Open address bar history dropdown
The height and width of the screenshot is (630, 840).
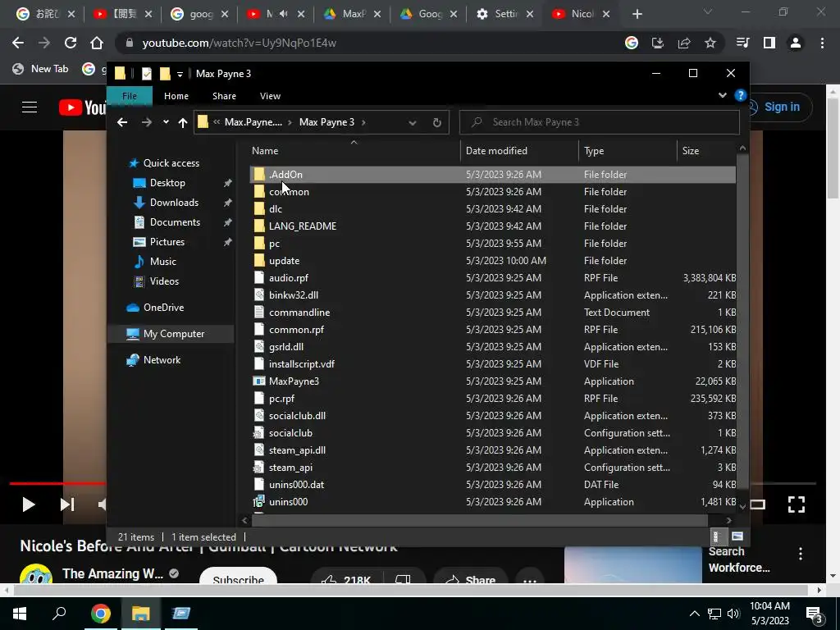coord(413,123)
